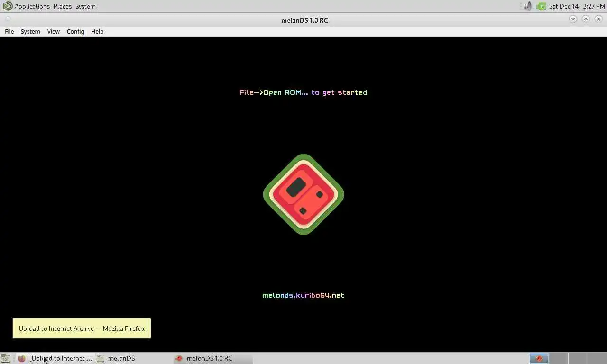Switch to the second workspace in pager
This screenshot has height=364, width=607.
point(558,358)
